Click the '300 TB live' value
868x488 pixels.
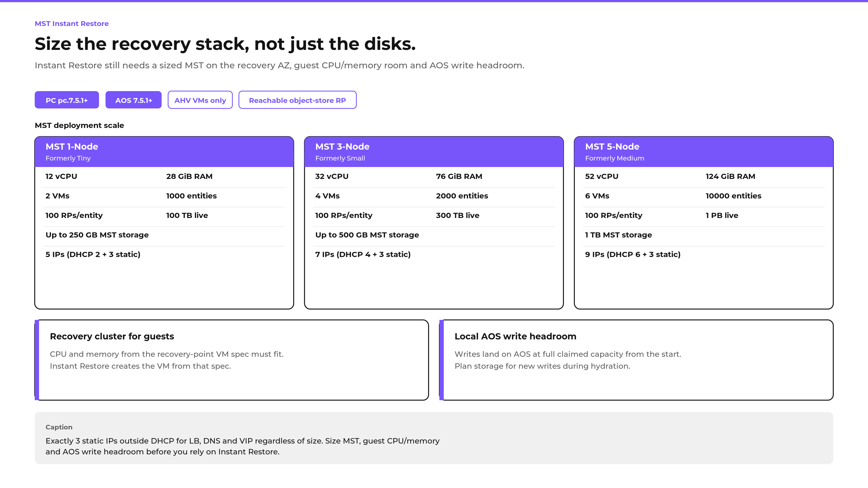coord(458,216)
